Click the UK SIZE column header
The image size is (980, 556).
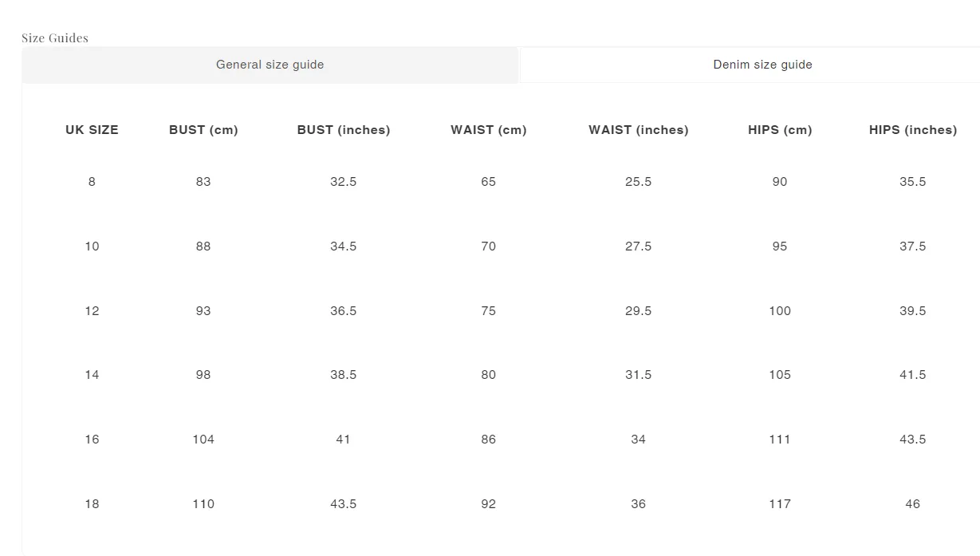coord(92,130)
